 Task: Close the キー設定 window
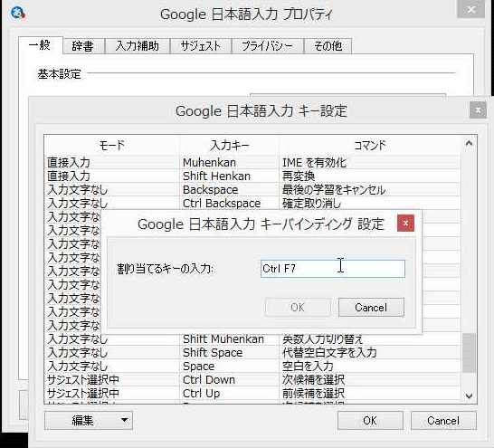pos(478,110)
